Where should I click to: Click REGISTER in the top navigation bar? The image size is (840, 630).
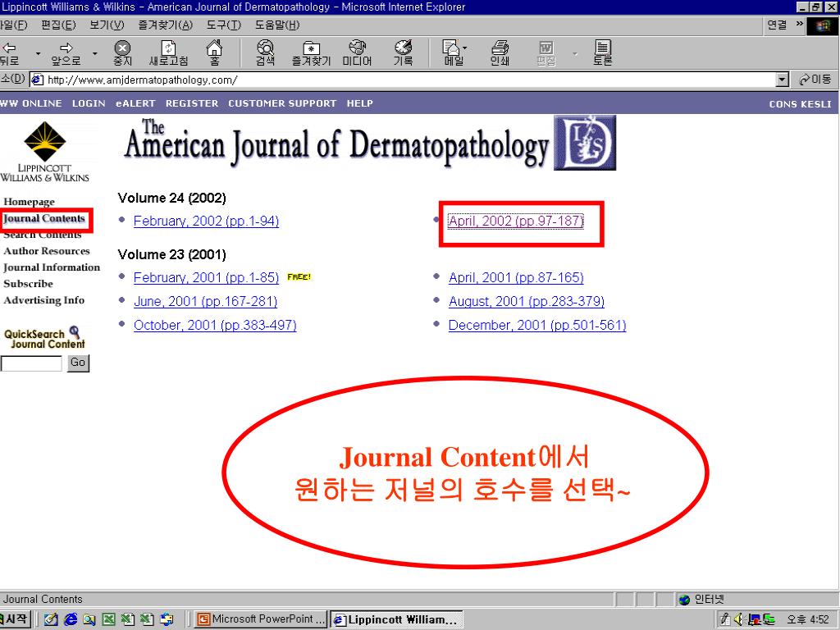coord(192,103)
